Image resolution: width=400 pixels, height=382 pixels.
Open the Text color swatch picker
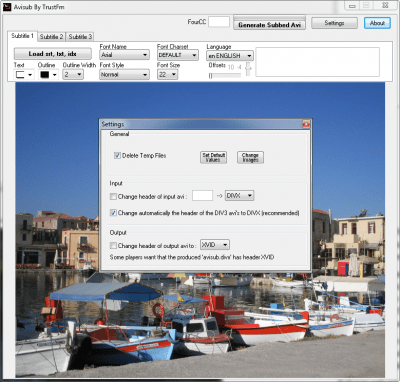24,75
